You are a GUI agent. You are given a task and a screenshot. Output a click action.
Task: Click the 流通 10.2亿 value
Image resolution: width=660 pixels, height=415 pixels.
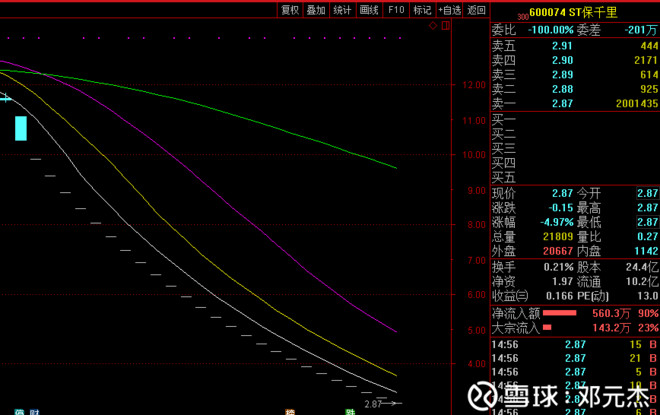point(641,281)
